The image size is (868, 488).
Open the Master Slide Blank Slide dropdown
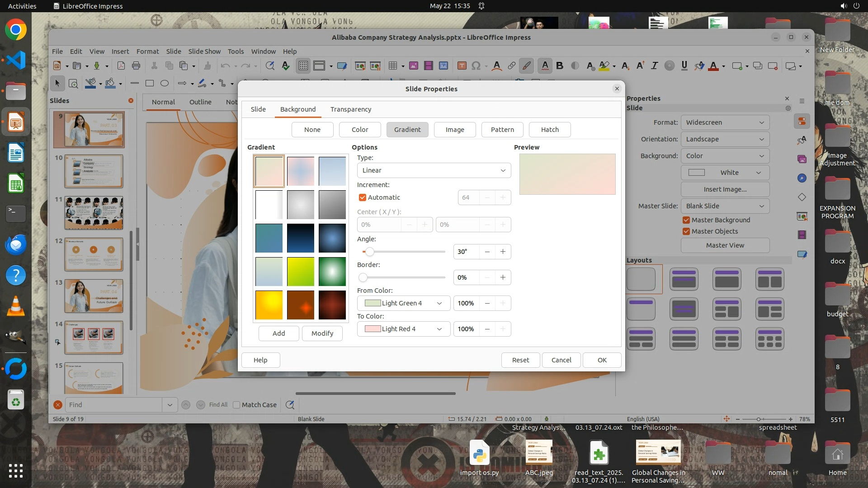pyautogui.click(x=725, y=206)
